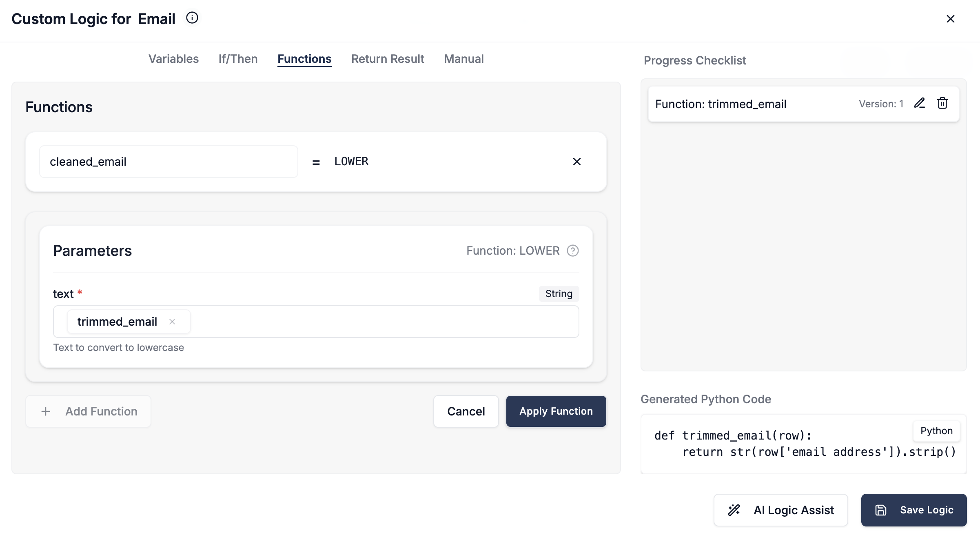Viewport: 980px width, 533px height.
Task: Switch to the If/Then tab
Action: [238, 59]
